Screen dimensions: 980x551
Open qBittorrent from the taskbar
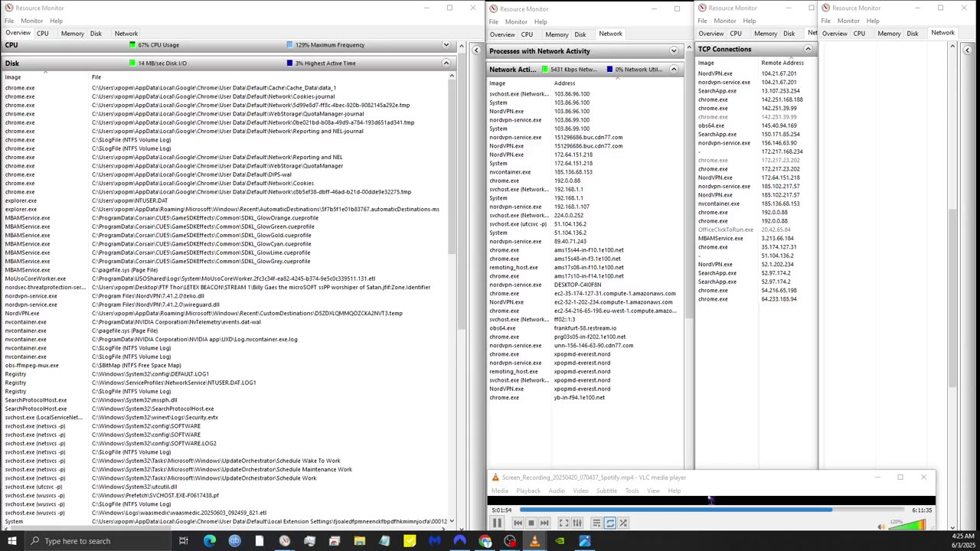235,541
